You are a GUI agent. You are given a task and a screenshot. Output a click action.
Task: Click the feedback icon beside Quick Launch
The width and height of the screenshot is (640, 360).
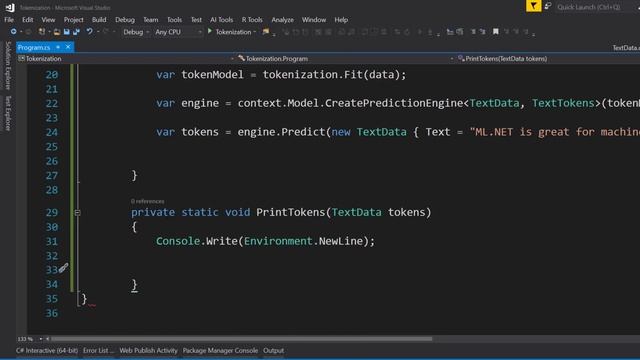click(548, 6)
